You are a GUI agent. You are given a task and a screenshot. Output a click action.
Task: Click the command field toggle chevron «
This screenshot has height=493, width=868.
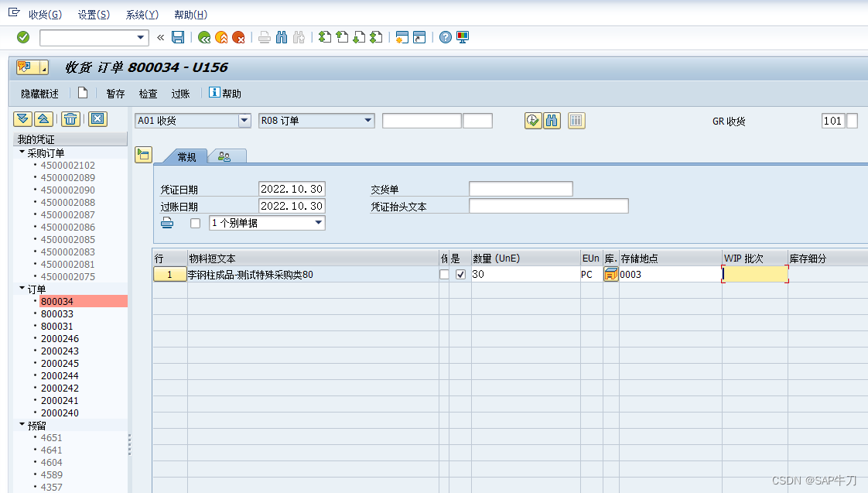pyautogui.click(x=161, y=37)
